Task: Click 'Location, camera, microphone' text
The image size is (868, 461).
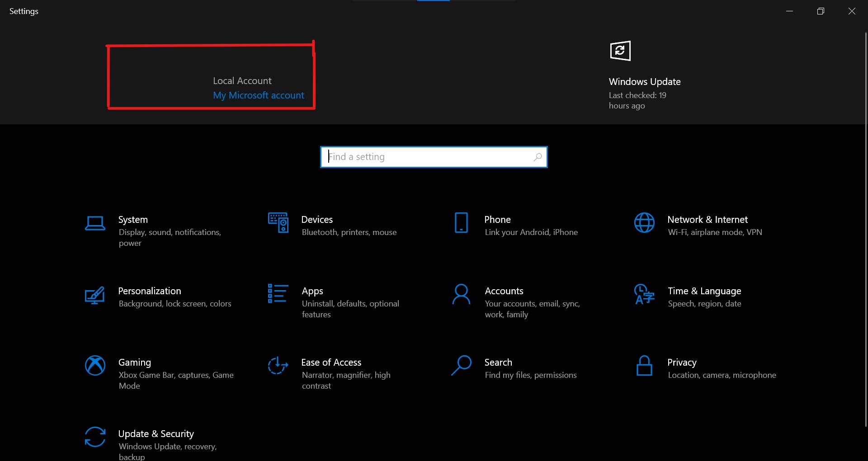Action: click(722, 375)
